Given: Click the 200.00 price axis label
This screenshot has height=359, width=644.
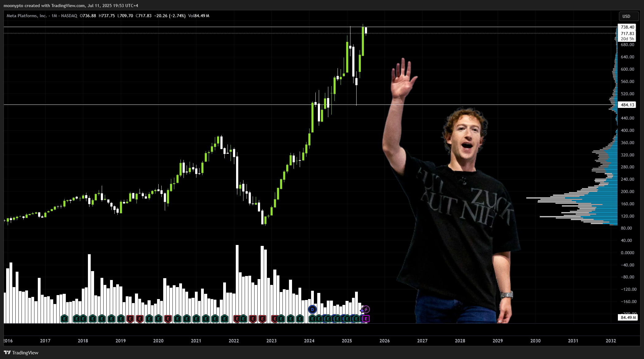Looking at the screenshot, I should [x=627, y=191].
